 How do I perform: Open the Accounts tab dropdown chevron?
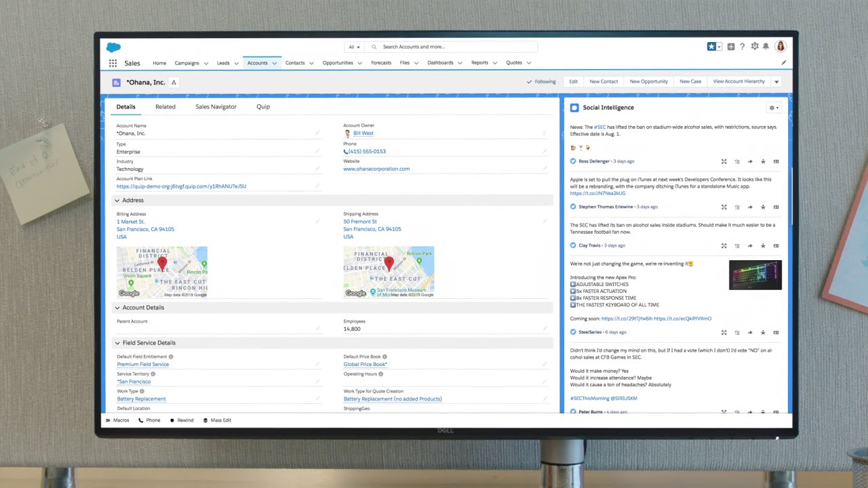(x=275, y=63)
